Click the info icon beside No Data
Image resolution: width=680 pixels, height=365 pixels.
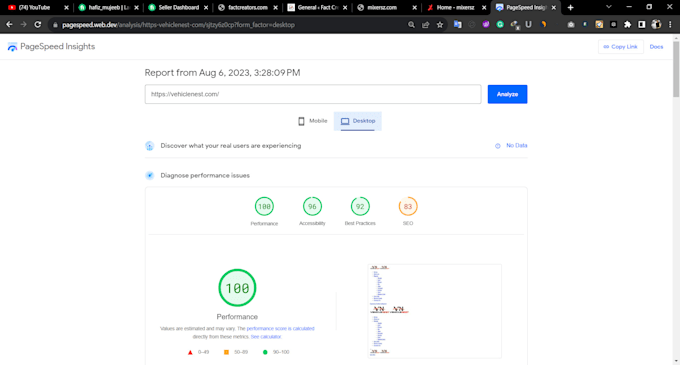point(498,146)
